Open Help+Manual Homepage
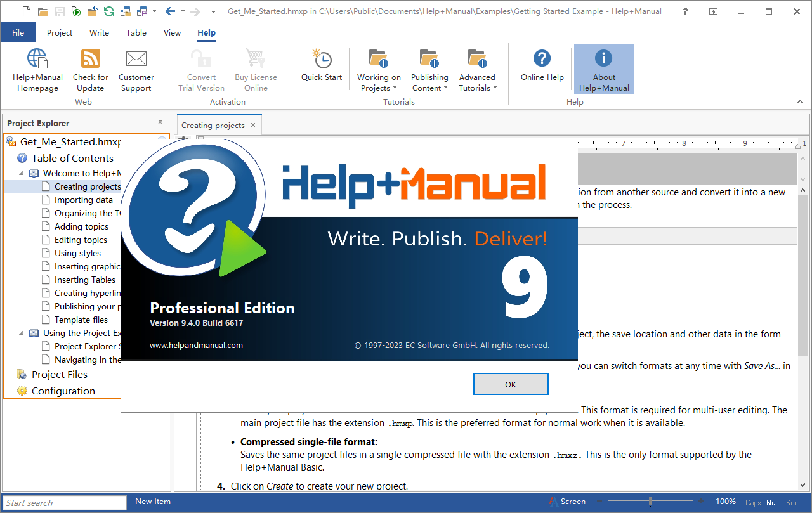 (x=37, y=70)
